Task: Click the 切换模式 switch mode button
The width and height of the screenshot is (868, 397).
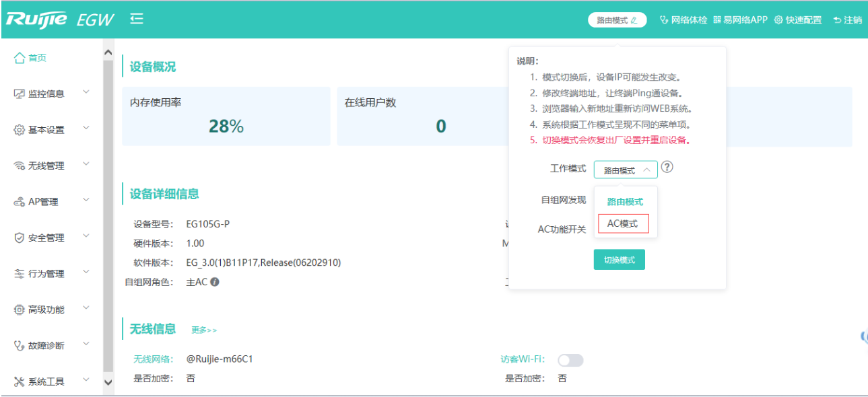Action: [x=619, y=260]
